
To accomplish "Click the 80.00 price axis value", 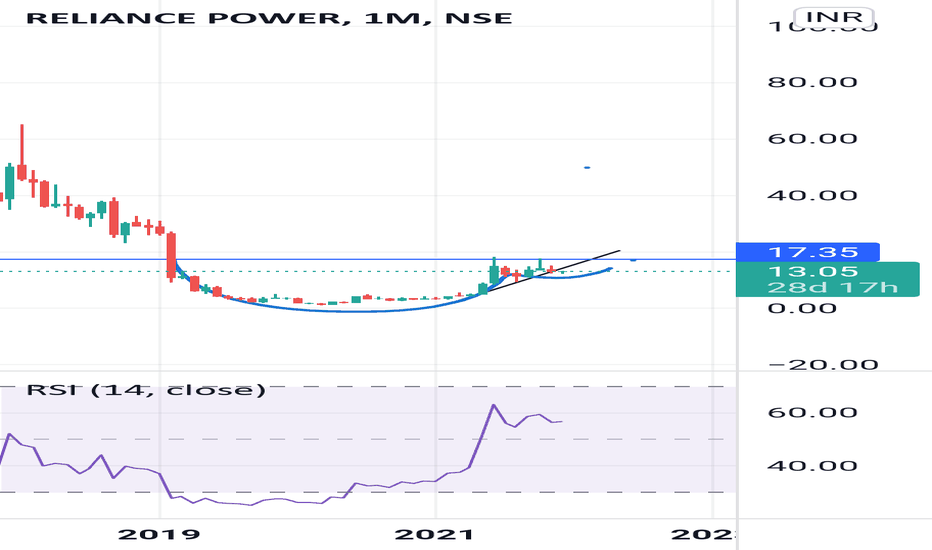I will click(812, 82).
